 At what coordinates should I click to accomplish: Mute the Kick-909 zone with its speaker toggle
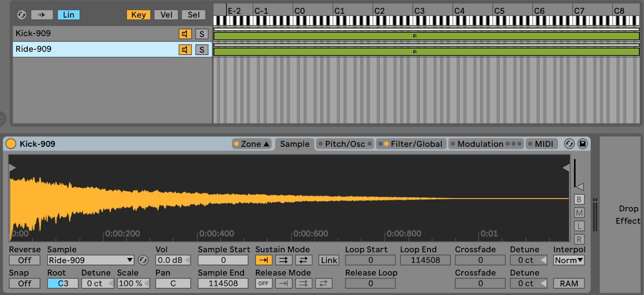[185, 33]
